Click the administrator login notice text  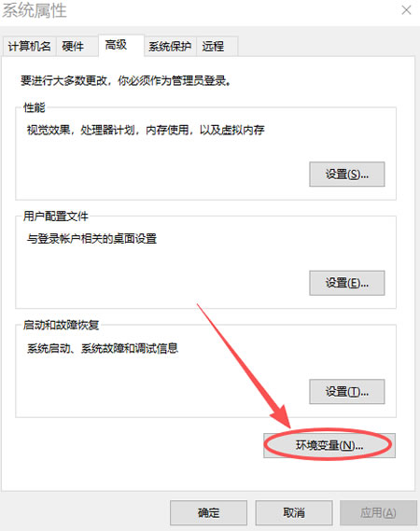(x=126, y=80)
